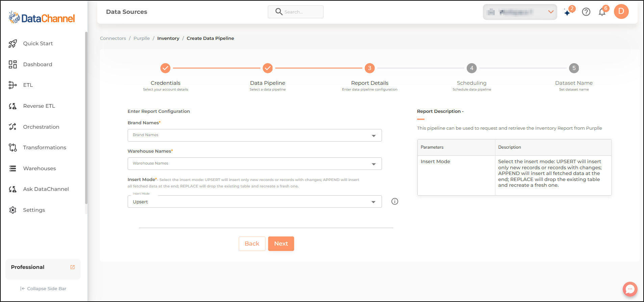Click the search magnifier icon
Viewport: 644px width, 302px height.
point(279,12)
